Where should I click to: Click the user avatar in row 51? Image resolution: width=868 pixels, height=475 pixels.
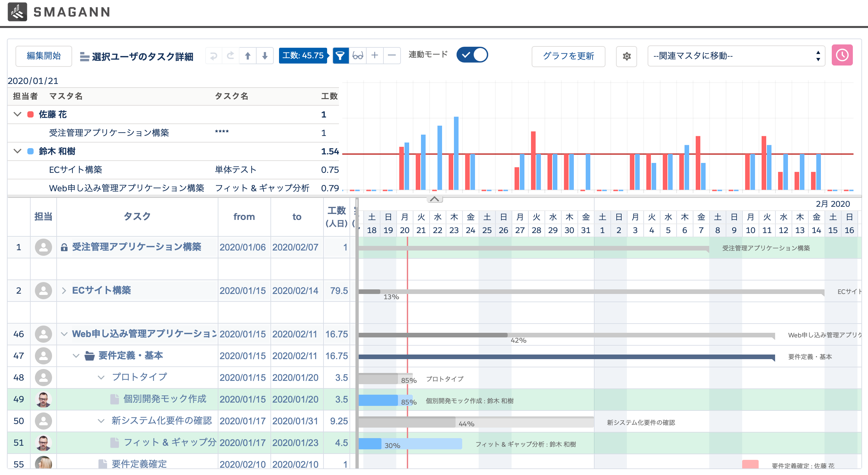pos(43,443)
